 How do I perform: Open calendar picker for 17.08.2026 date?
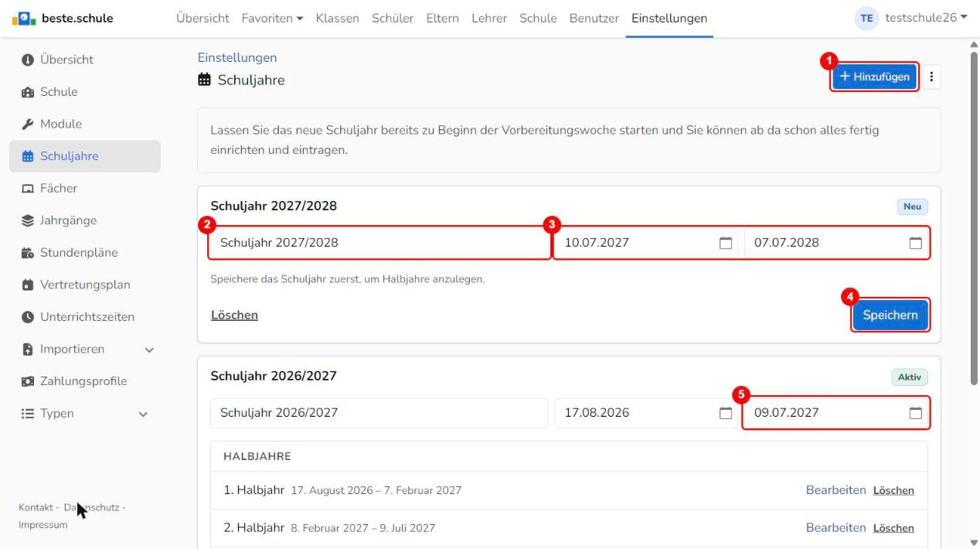point(726,413)
